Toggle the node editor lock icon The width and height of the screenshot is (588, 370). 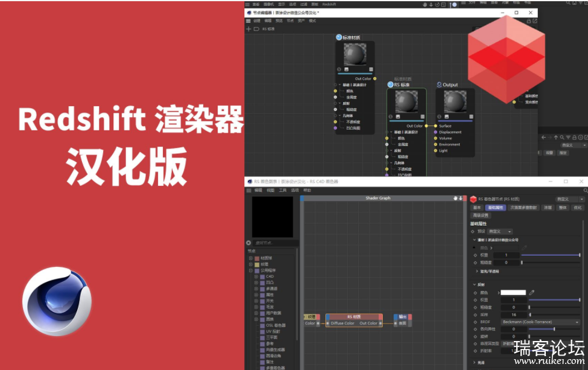529,21
